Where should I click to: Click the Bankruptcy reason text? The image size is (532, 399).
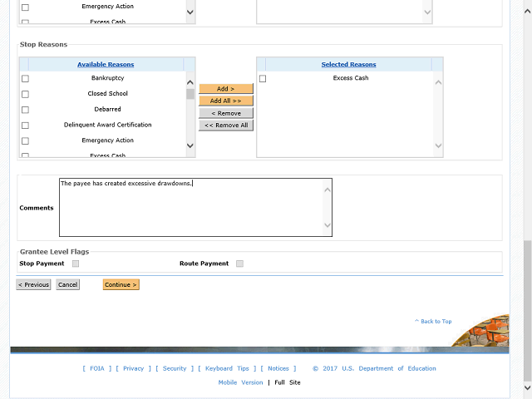click(107, 78)
